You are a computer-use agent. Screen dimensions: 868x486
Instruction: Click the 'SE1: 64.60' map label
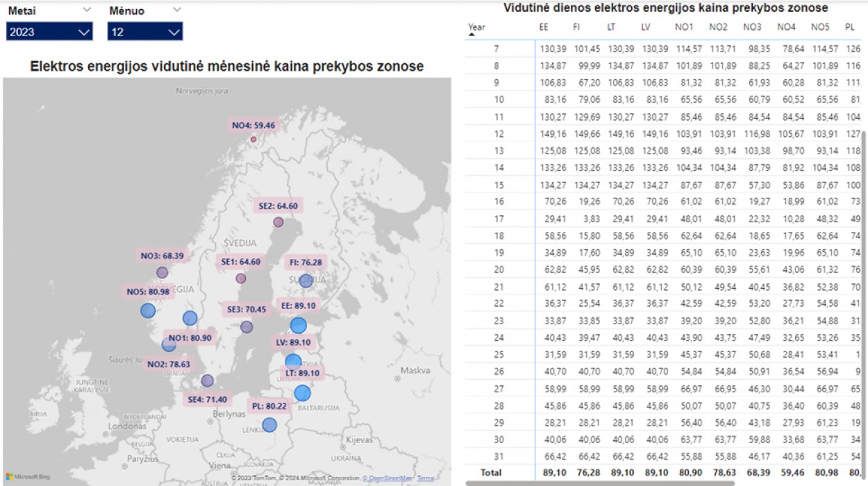(241, 262)
